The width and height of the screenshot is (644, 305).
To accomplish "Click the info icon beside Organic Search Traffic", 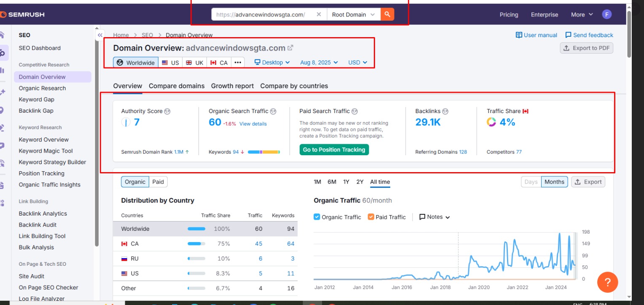I will pyautogui.click(x=273, y=111).
